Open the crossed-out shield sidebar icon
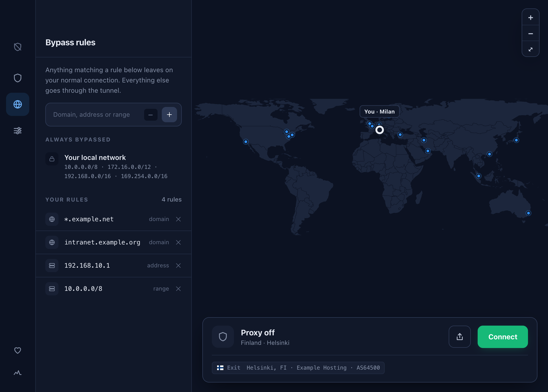Image resolution: width=548 pixels, height=392 pixels. pos(18,47)
